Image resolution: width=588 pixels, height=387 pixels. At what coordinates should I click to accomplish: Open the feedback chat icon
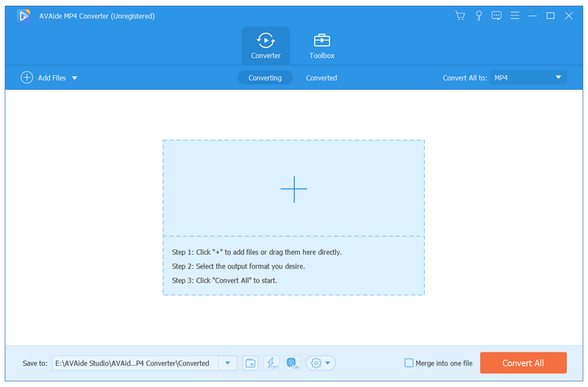496,15
